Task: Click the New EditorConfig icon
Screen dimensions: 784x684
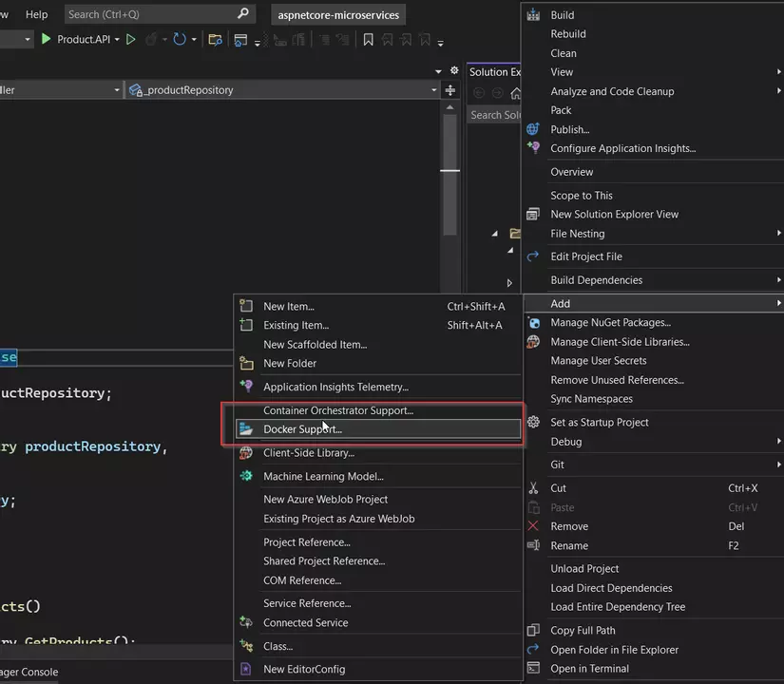Action: [246, 669]
